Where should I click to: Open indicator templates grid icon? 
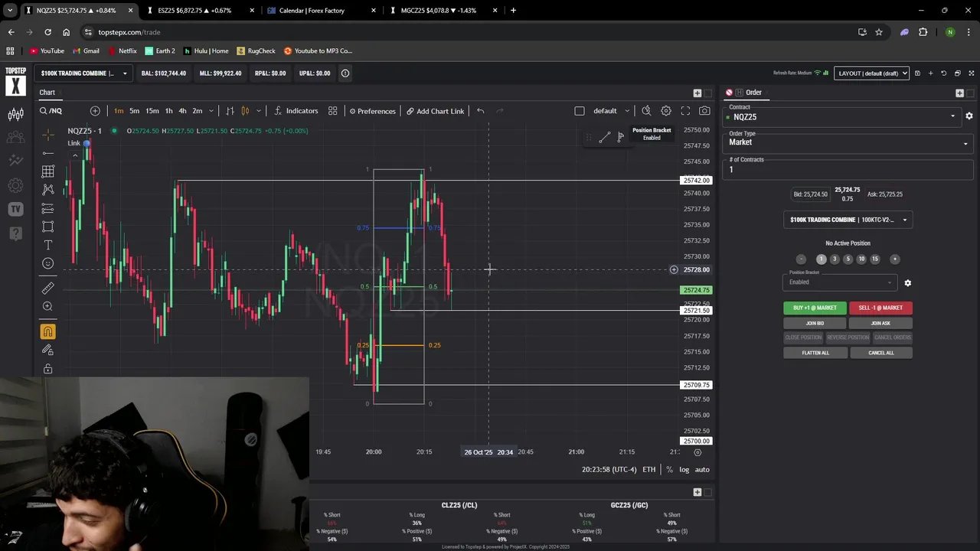click(x=332, y=111)
